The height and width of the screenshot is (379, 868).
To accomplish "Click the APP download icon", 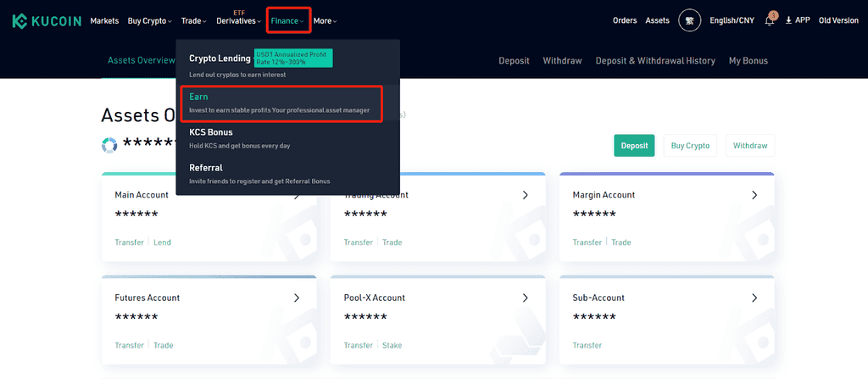I will 788,20.
